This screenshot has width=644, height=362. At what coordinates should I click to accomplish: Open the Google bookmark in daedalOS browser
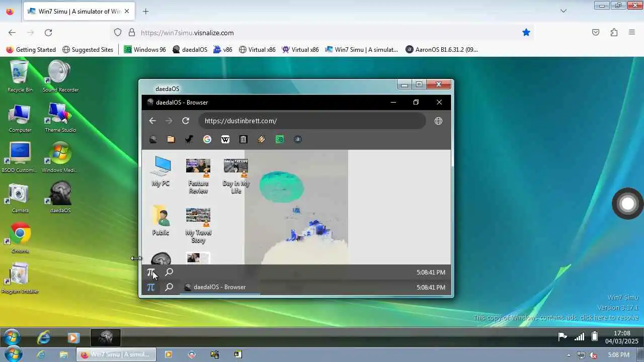(207, 139)
